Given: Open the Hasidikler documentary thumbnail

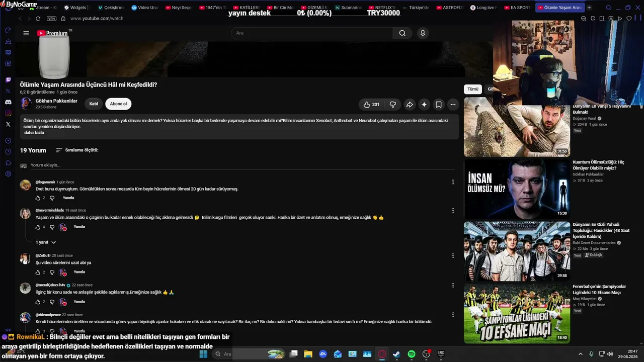Looking at the screenshot, I should pyautogui.click(x=517, y=251).
